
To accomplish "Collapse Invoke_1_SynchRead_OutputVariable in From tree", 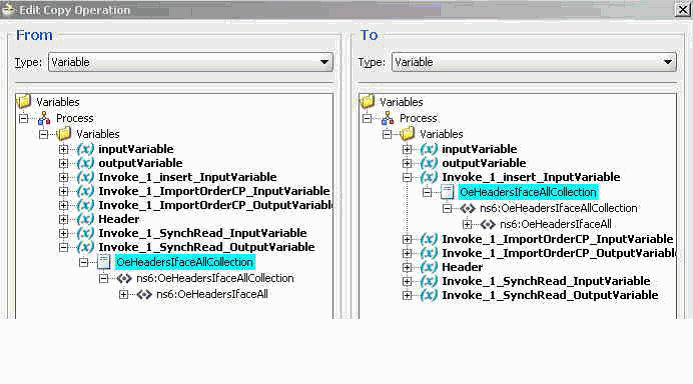I will [x=63, y=247].
